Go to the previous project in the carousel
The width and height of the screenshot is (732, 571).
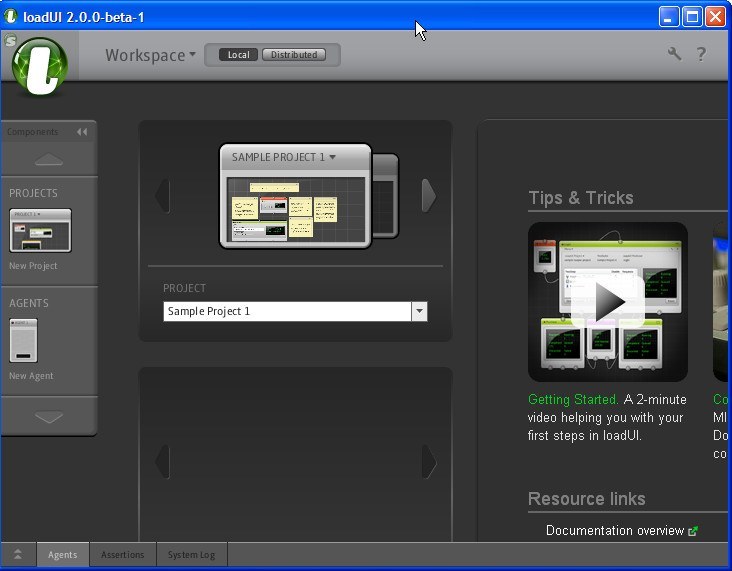[x=162, y=195]
